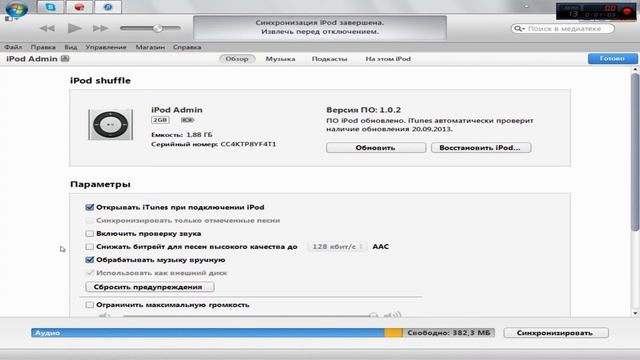Click the iPod shuffle device image
Viewport: 640px width, 360px height.
110,124
